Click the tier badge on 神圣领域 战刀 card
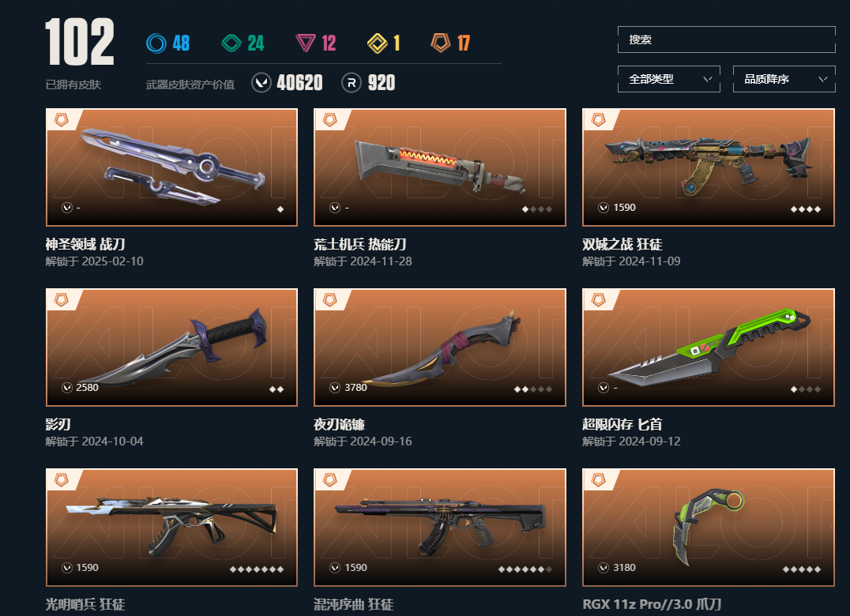The image size is (850, 616). 62,120
